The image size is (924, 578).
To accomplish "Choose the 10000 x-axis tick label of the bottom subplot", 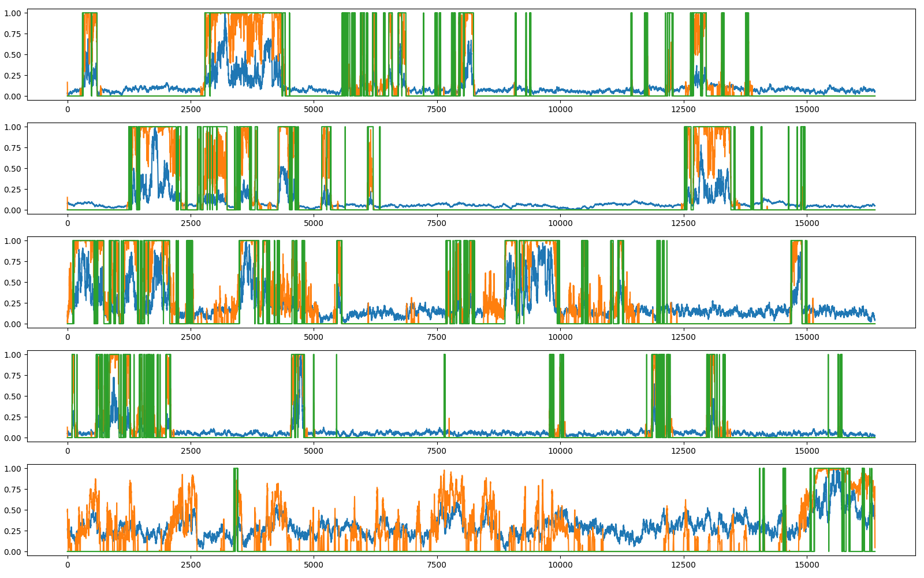I will tap(560, 565).
